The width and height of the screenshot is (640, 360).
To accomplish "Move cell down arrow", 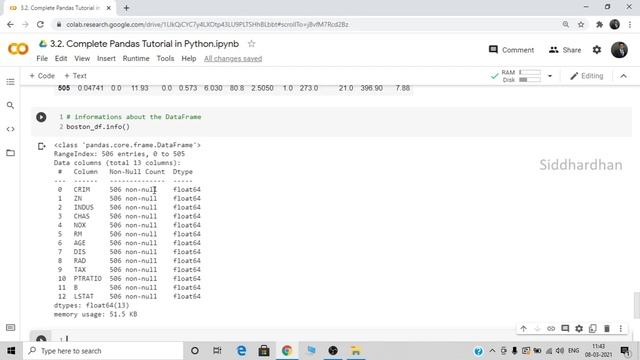I will pyautogui.click(x=537, y=328).
